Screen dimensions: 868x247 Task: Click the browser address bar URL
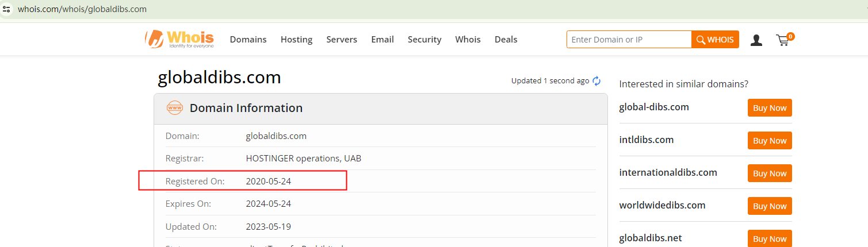(x=82, y=9)
